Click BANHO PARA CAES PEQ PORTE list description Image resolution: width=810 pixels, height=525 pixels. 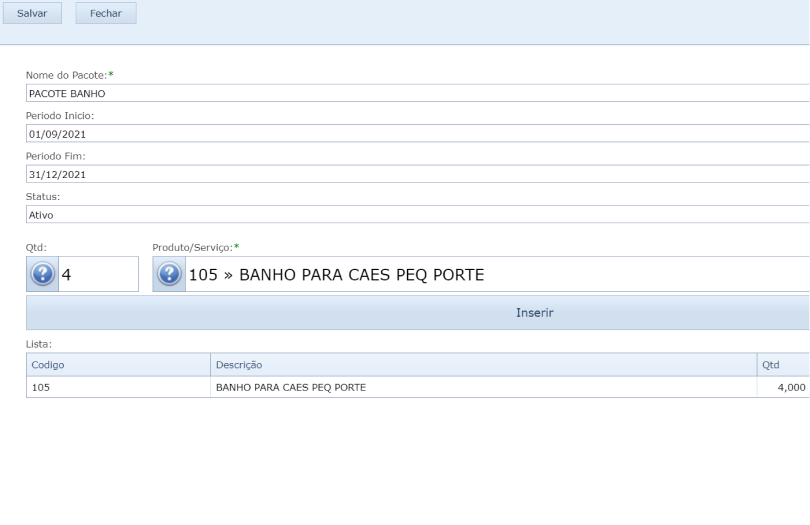tap(291, 387)
